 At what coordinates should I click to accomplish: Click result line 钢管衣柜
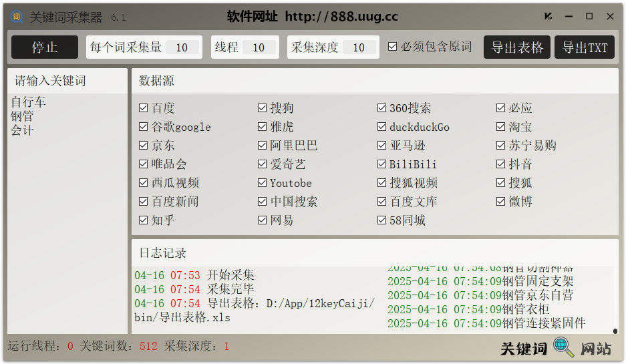(x=468, y=309)
